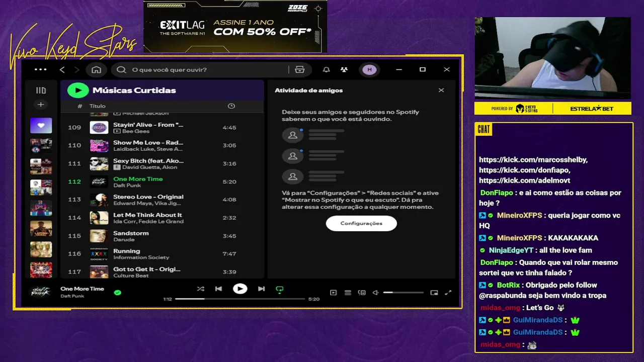
Task: Click the Configurações button
Action: [x=361, y=223]
